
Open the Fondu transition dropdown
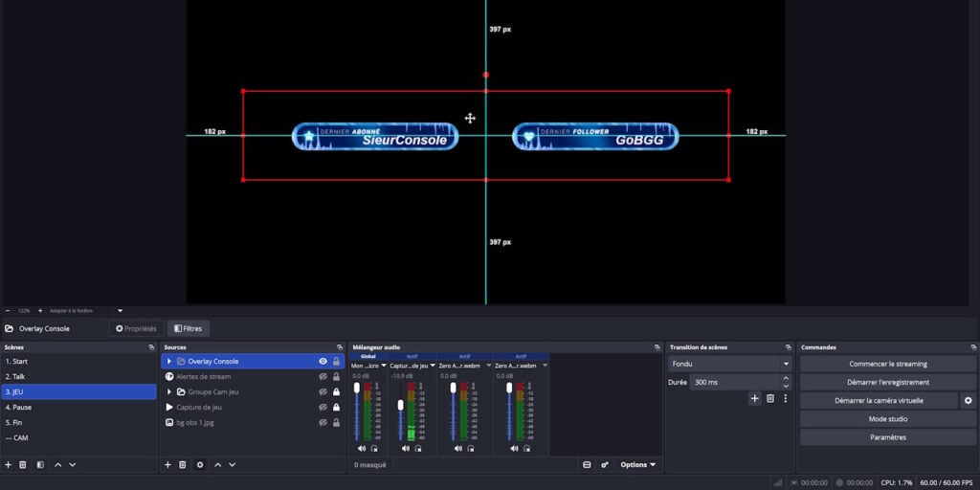[x=729, y=364]
